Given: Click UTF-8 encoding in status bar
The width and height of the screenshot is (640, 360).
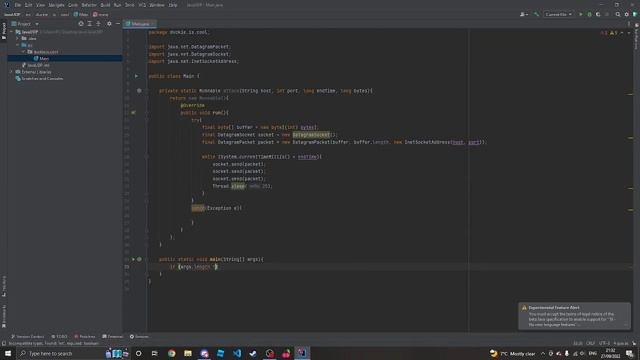Looking at the screenshot, I should pyautogui.click(x=604, y=343).
